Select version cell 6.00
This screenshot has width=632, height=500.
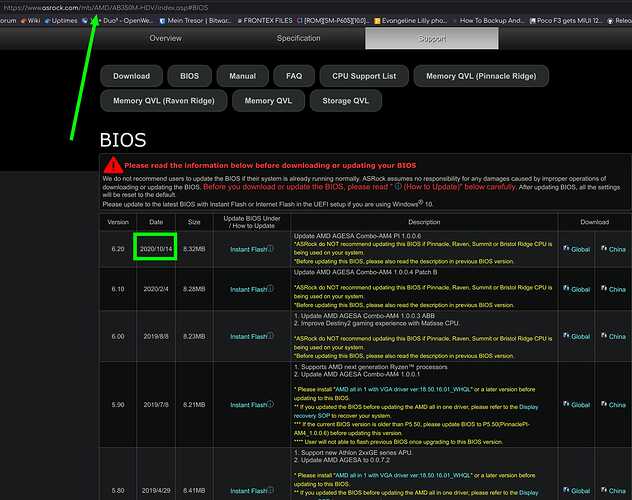click(118, 336)
